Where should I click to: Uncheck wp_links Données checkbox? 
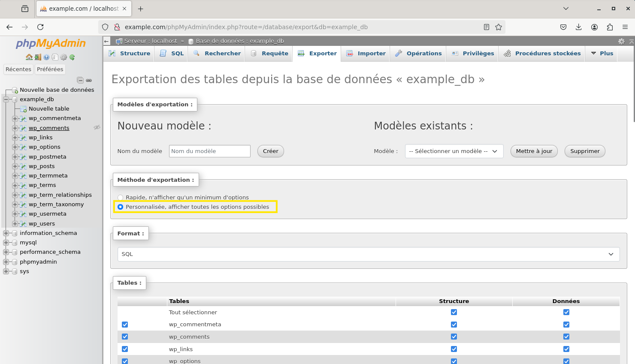[x=566, y=349]
